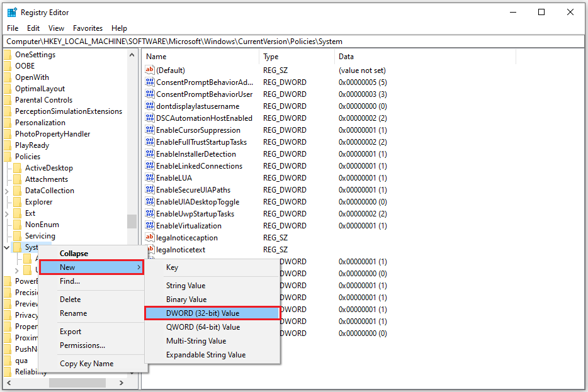Select the Personalization key
The image size is (588, 392).
(x=40, y=123)
